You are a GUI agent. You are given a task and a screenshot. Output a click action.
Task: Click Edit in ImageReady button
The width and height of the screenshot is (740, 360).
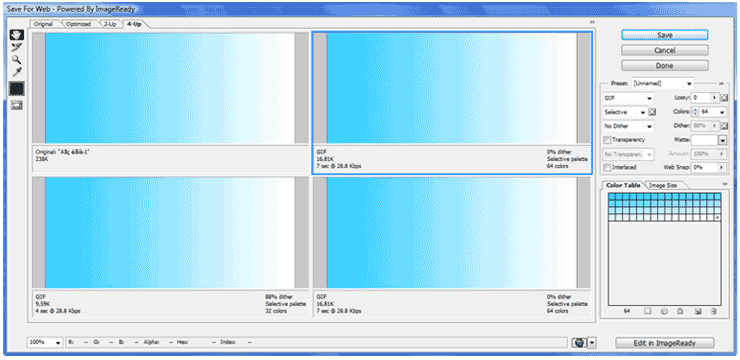pos(664,343)
